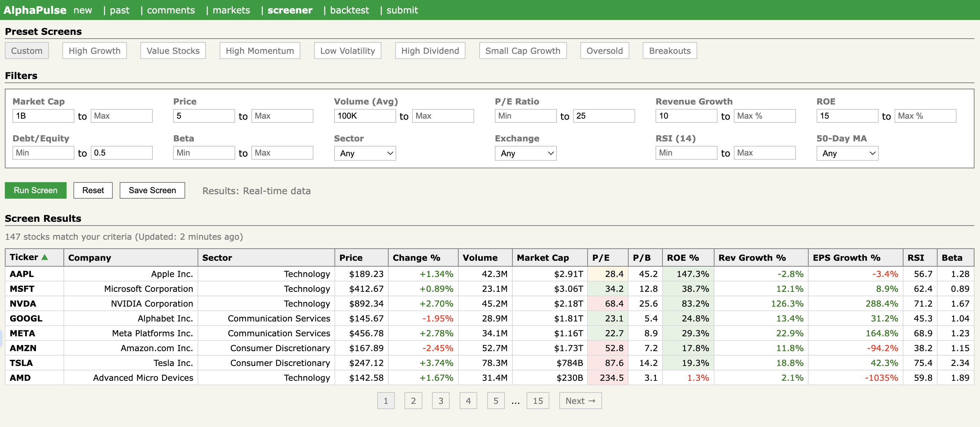Sort results by Market Cap column
This screenshot has width=980, height=427.
(x=549, y=258)
